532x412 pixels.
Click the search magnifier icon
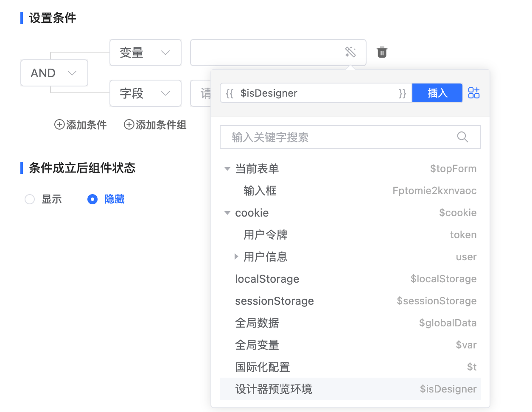pos(462,137)
